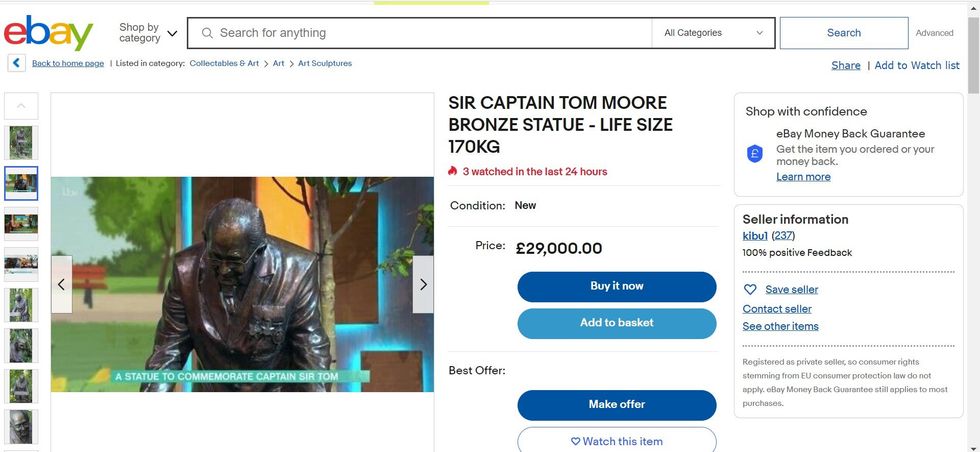Viewport: 980px width, 452px height.
Task: Click the eBay logo
Action: coord(48,34)
